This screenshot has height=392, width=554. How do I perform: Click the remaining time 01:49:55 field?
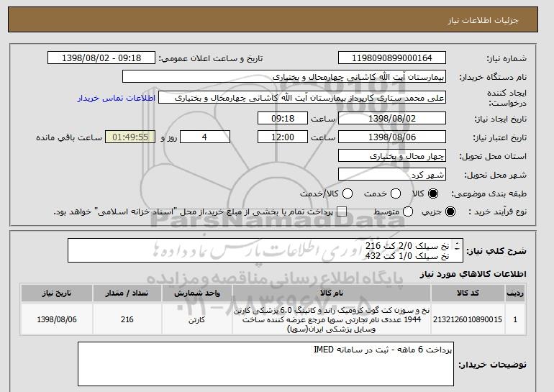[x=130, y=137]
